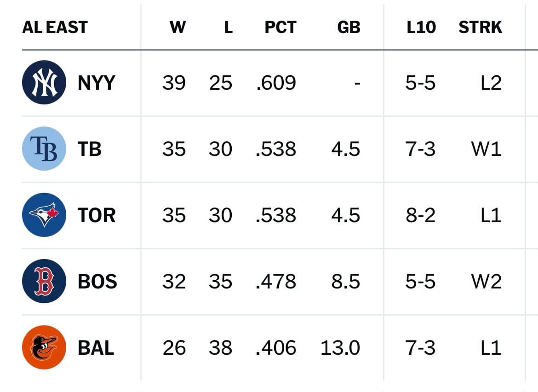Open the TB team link
The image size is (538, 392).
[x=90, y=150]
